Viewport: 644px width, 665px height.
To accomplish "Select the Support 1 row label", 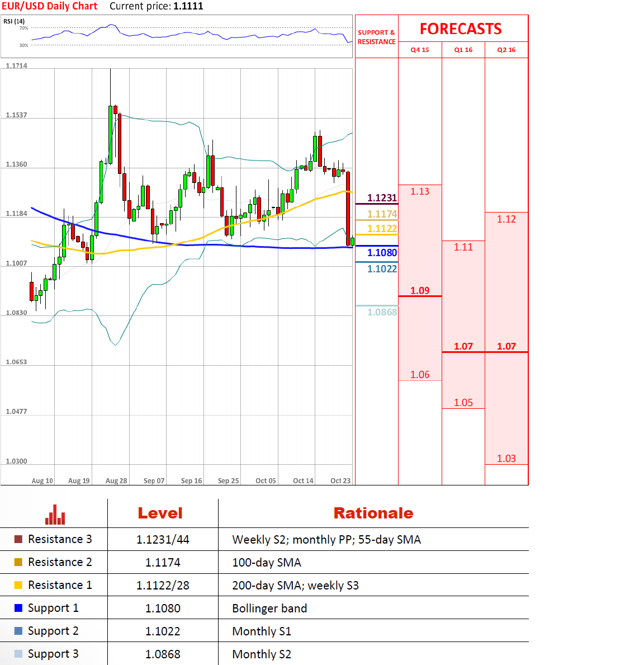I will click(x=54, y=608).
